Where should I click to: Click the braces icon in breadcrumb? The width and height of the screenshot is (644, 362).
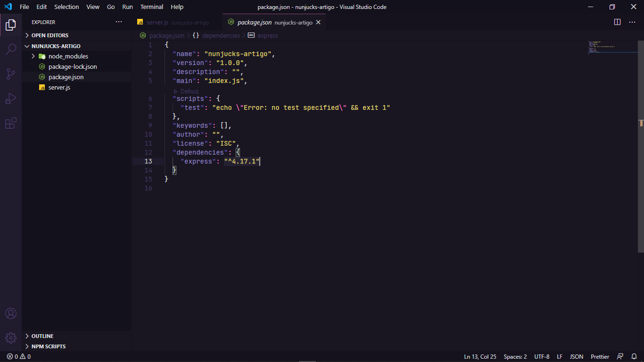[196, 35]
